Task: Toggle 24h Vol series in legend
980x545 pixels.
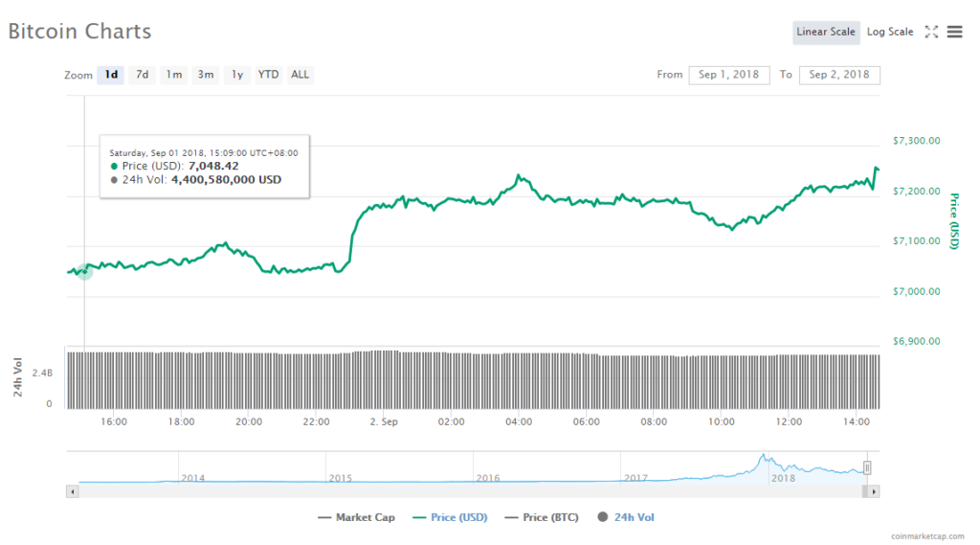Action: (x=626, y=517)
